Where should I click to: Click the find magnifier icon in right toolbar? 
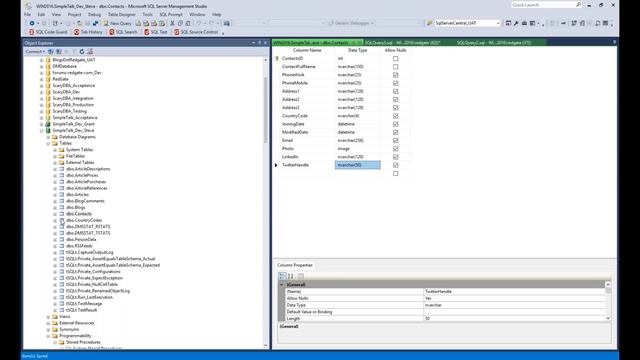(x=598, y=23)
